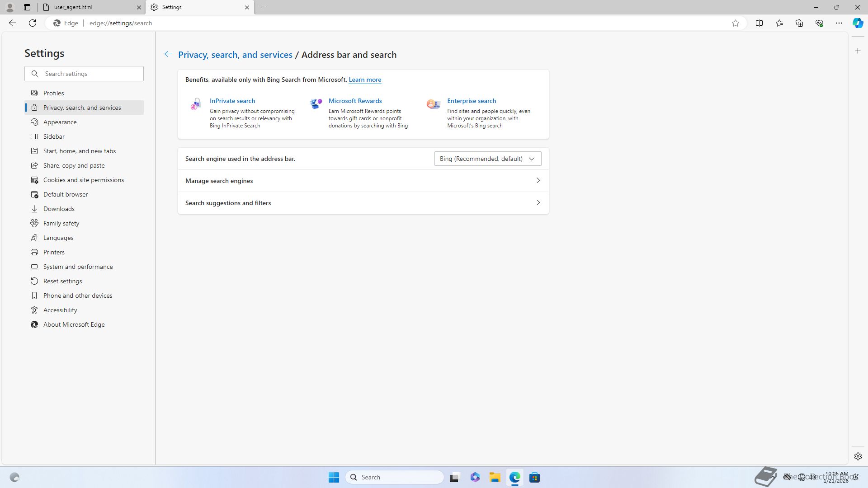This screenshot has height=488, width=868.
Task: Expand Manage search engines
Action: pos(363,181)
